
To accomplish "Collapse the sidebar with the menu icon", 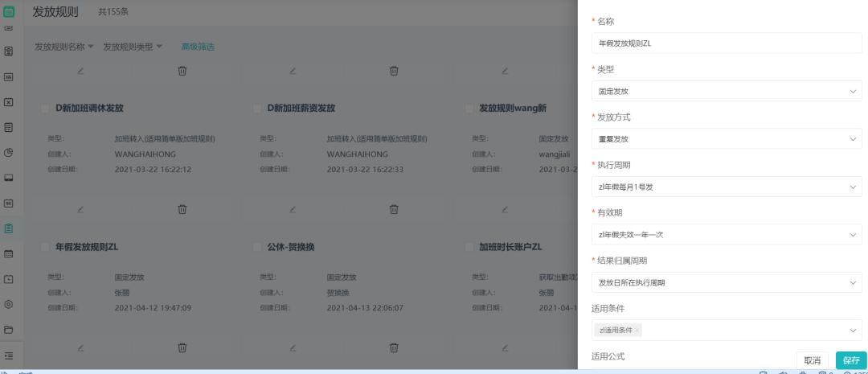I will click(8, 356).
